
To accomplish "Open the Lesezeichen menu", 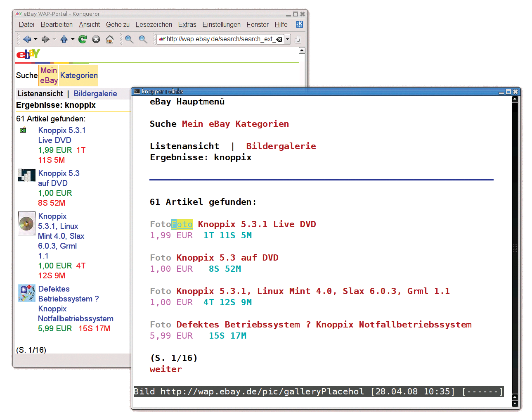I will pos(154,25).
